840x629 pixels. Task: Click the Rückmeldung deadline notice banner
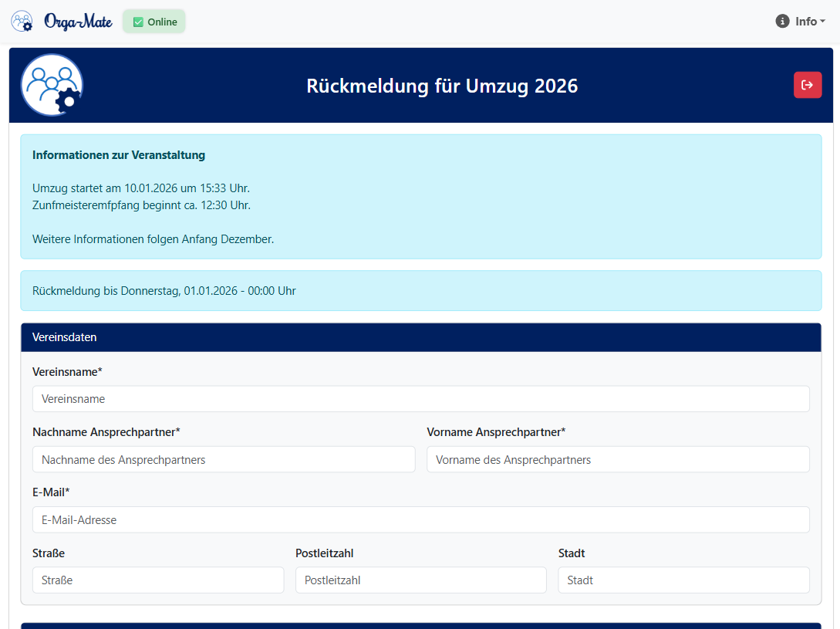(x=420, y=290)
